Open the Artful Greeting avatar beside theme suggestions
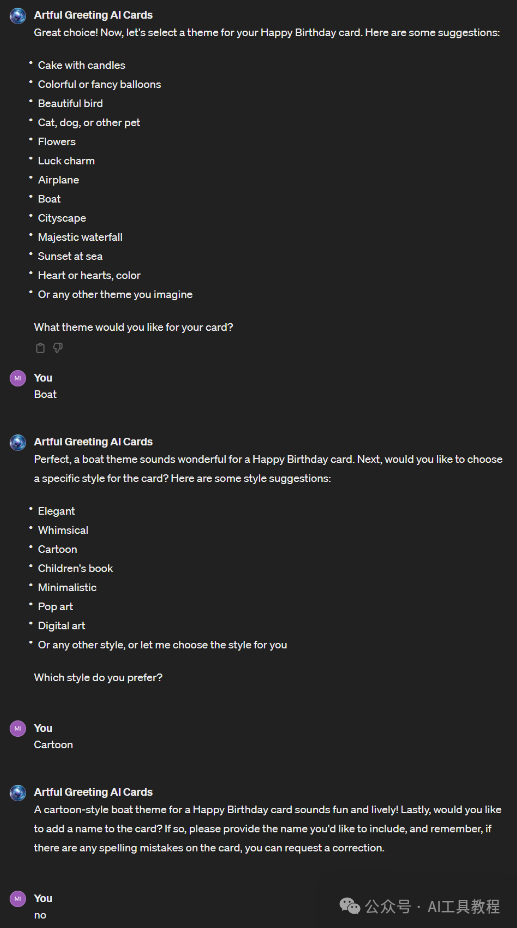 click(x=18, y=15)
